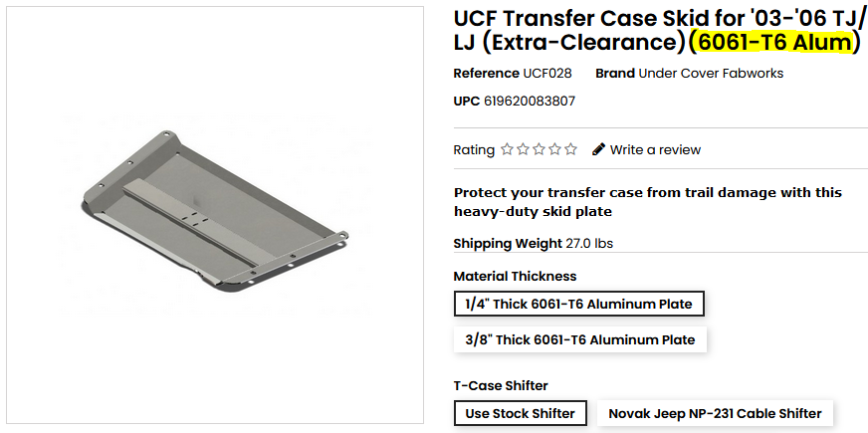Click the pencil icon beside Write a review
Image resolution: width=868 pixels, height=433 pixels.
point(598,150)
